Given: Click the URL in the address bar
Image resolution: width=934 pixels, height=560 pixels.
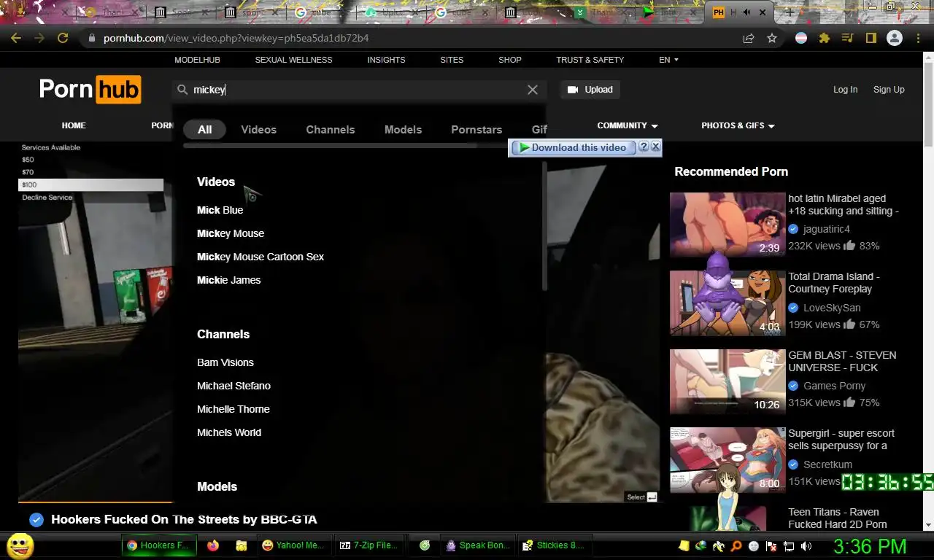Looking at the screenshot, I should (x=236, y=38).
